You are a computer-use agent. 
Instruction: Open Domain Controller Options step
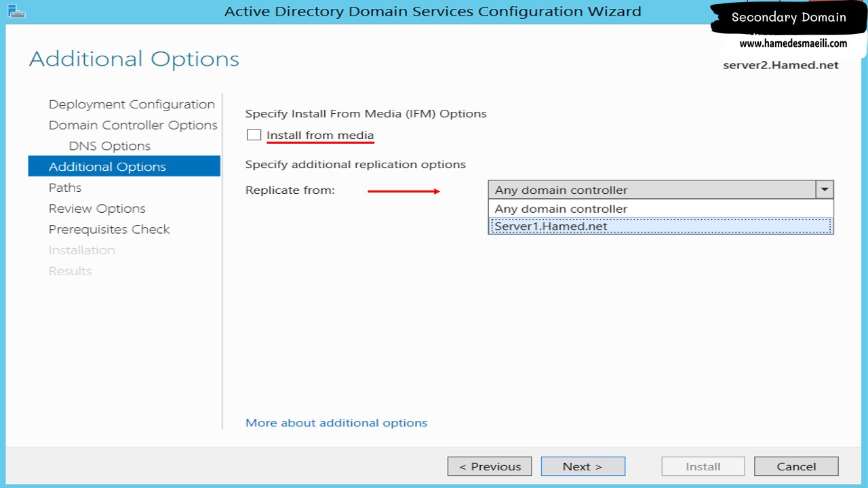[133, 125]
